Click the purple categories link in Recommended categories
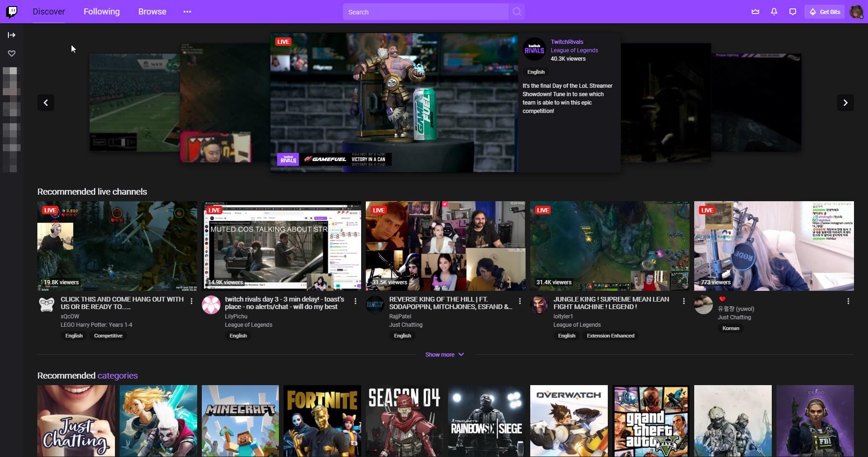This screenshot has height=457, width=868. (x=118, y=375)
